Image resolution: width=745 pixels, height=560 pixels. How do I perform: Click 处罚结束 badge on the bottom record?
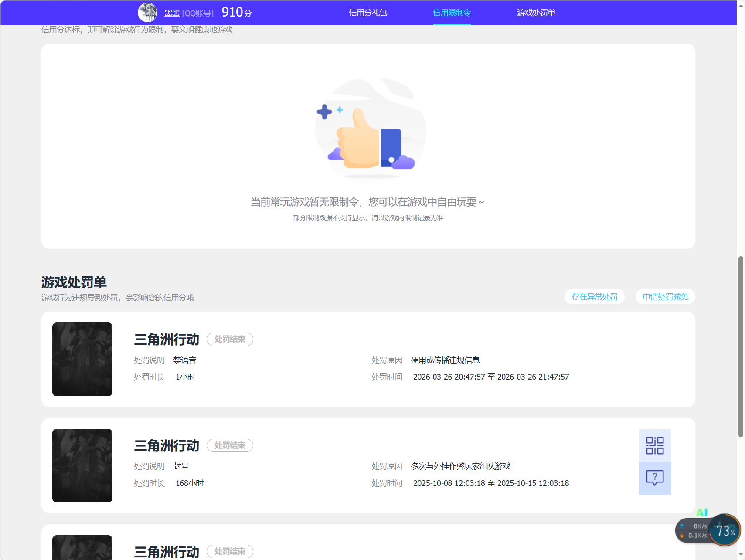tap(230, 551)
